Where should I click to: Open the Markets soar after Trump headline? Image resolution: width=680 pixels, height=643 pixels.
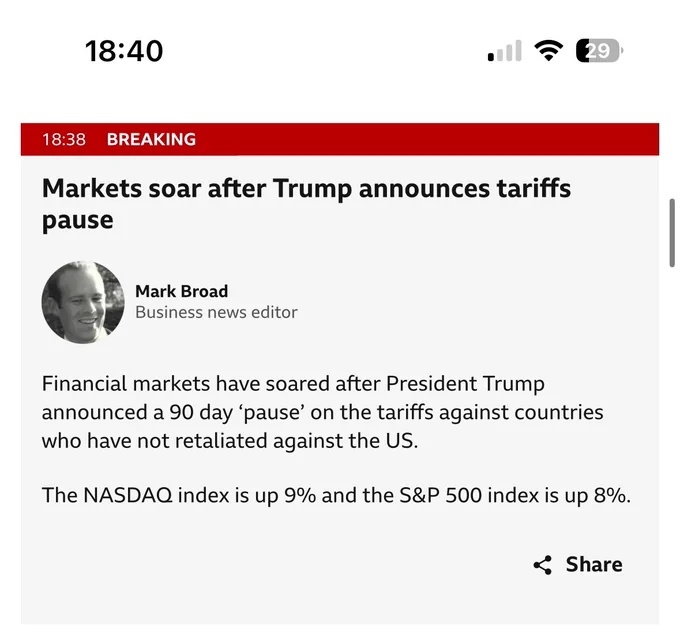tap(306, 204)
